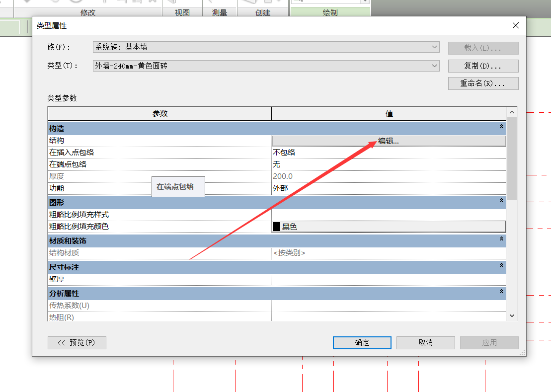Viewport: 551px width, 392px height.
Task: Click the 复制 duplicate button
Action: (x=483, y=66)
